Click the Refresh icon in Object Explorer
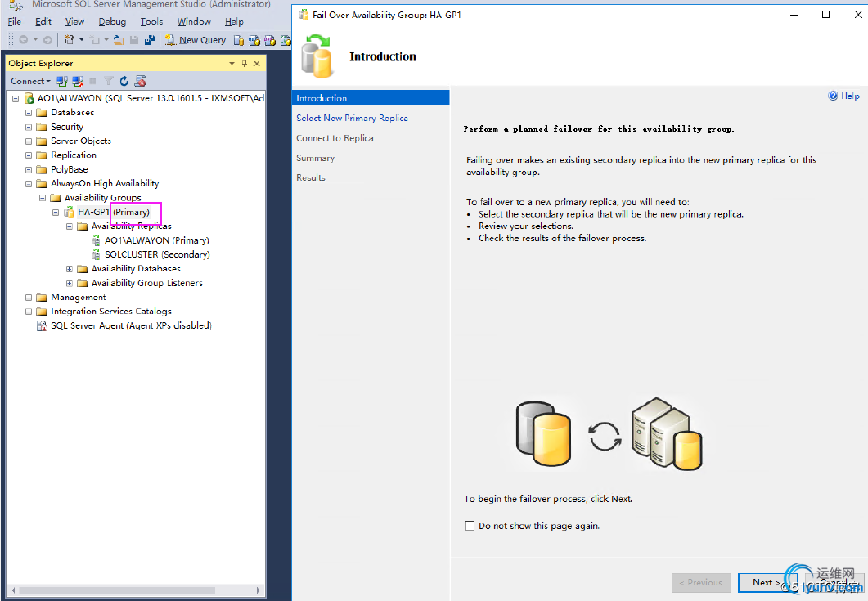This screenshot has width=868, height=601. (124, 81)
